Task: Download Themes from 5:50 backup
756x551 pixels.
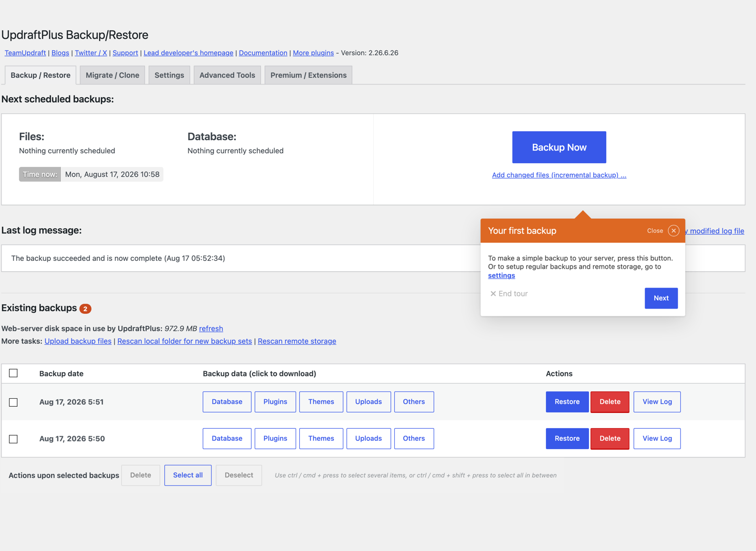Action: click(321, 439)
